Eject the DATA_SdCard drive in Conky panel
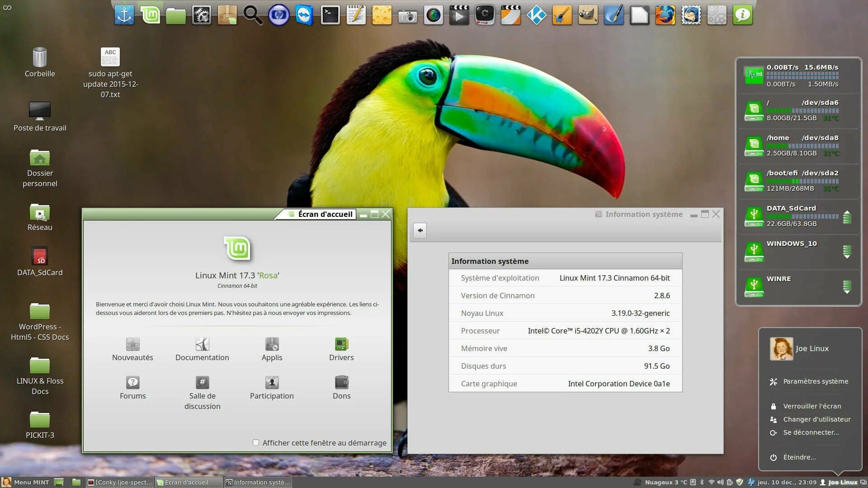The width and height of the screenshot is (868, 488). [847, 217]
